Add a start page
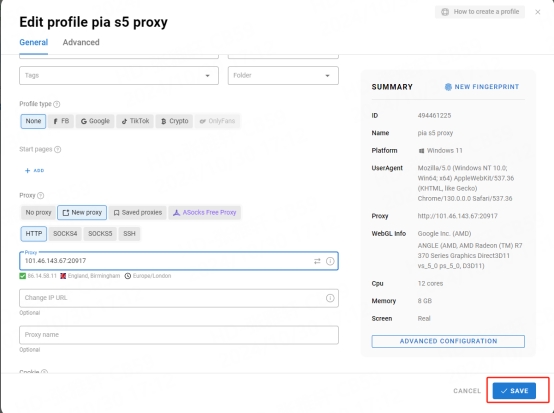The image size is (554, 413). tap(35, 171)
